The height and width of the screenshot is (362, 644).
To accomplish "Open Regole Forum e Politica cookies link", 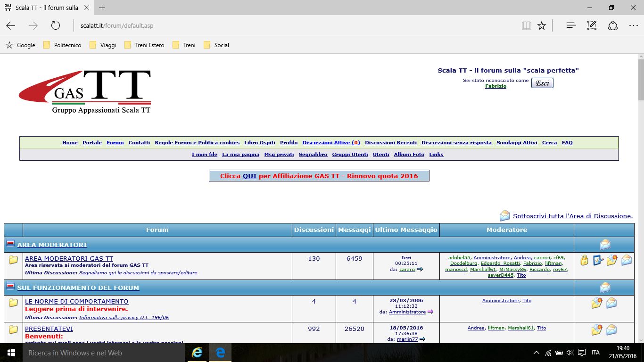I will [x=197, y=143].
